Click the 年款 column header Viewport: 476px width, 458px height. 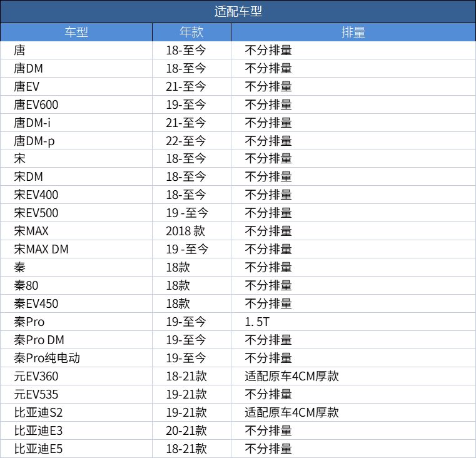coord(191,32)
